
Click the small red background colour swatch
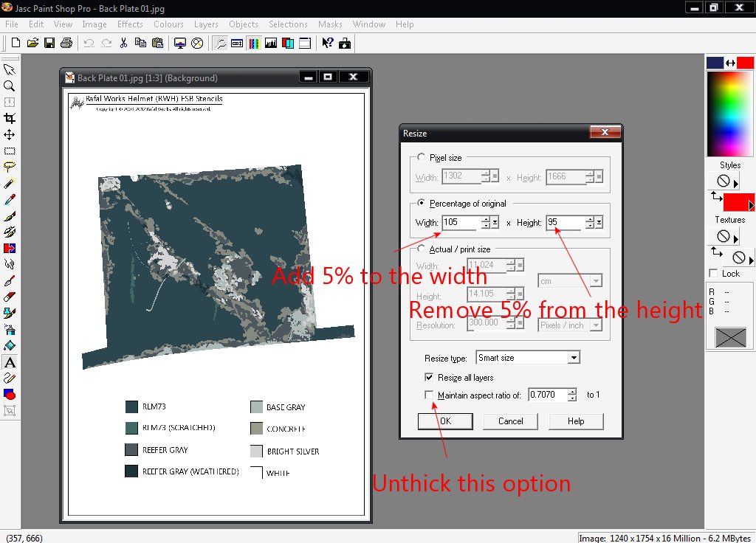pyautogui.click(x=745, y=63)
